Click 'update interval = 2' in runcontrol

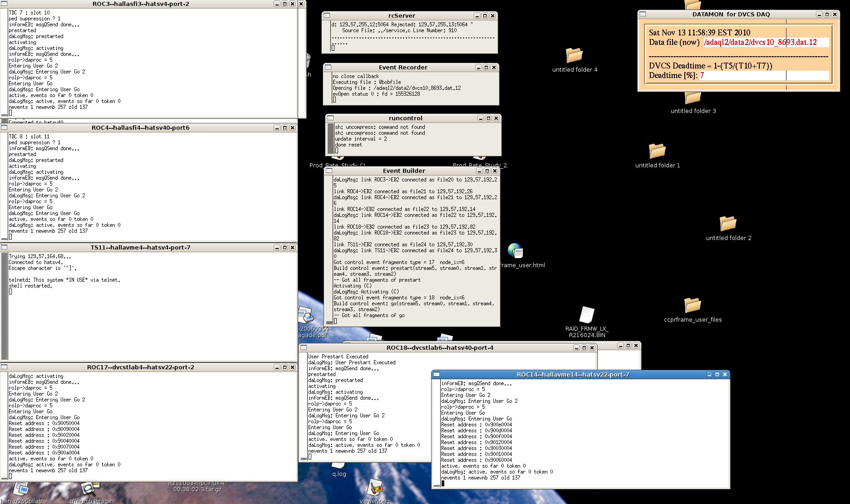pyautogui.click(x=361, y=139)
